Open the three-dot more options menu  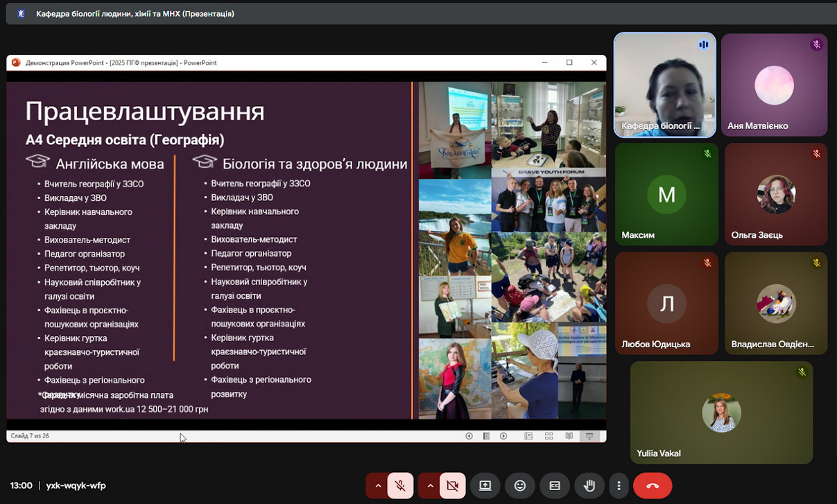(x=619, y=486)
